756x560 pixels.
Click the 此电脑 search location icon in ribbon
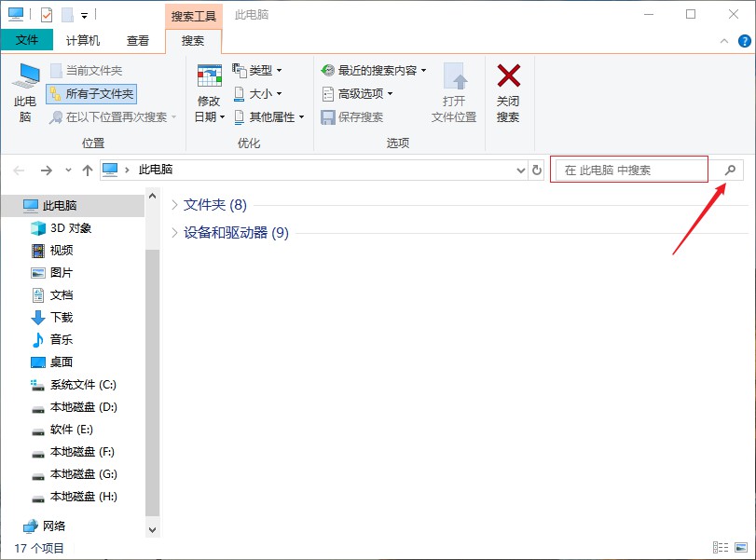[25, 93]
